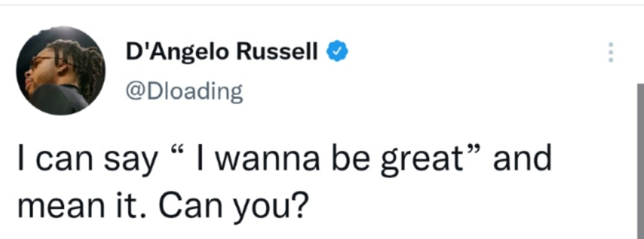Click the white checkmark inside the badge
This screenshot has width=644, height=239.
coord(338,51)
